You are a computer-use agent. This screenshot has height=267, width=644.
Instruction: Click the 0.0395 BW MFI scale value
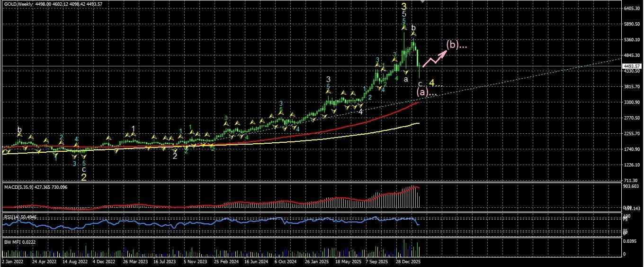coord(630,242)
